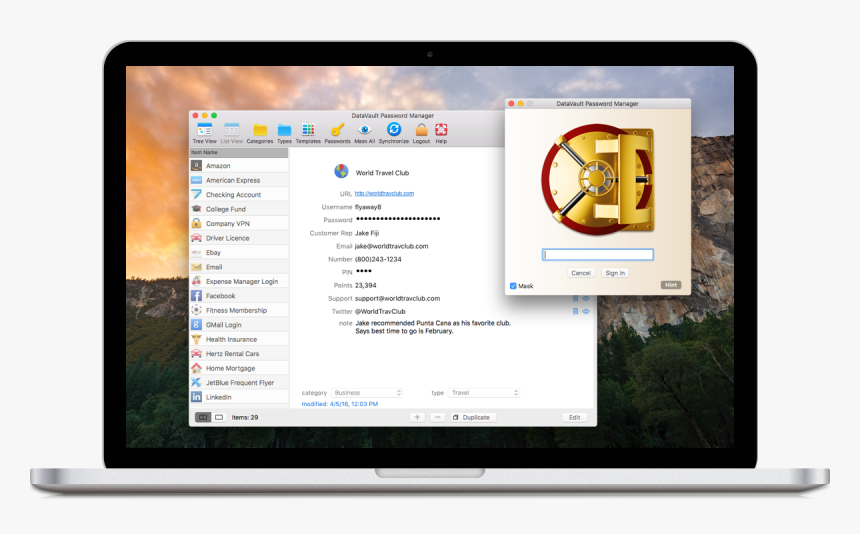This screenshot has width=860, height=534.
Task: Click the World Travel Club globe icon
Action: [x=341, y=172]
